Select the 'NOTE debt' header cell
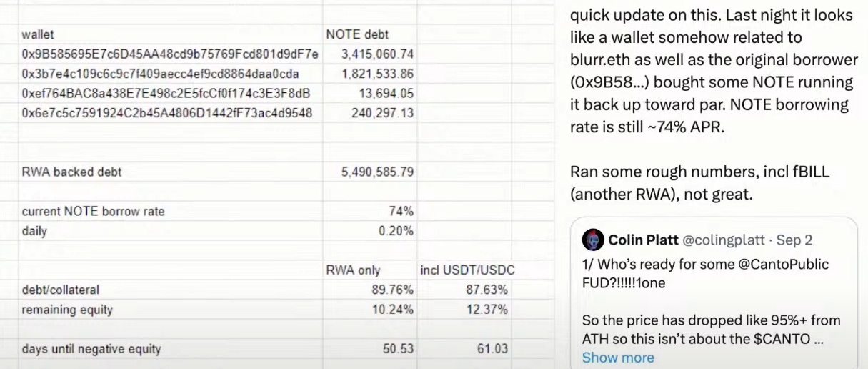This screenshot has width=868, height=369. (x=357, y=34)
